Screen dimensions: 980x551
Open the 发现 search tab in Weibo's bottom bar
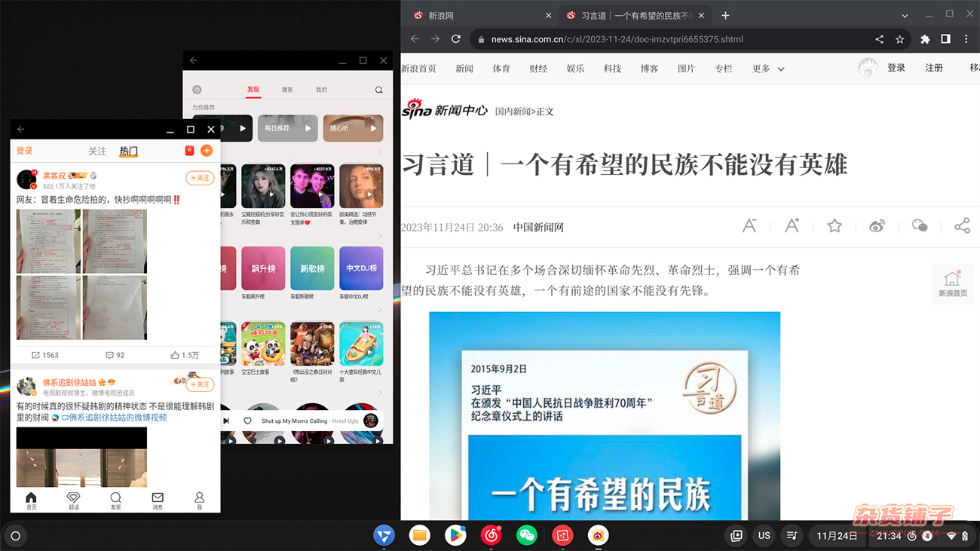pos(115,500)
